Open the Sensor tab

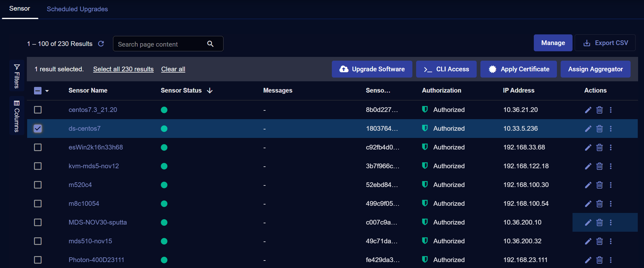point(20,9)
